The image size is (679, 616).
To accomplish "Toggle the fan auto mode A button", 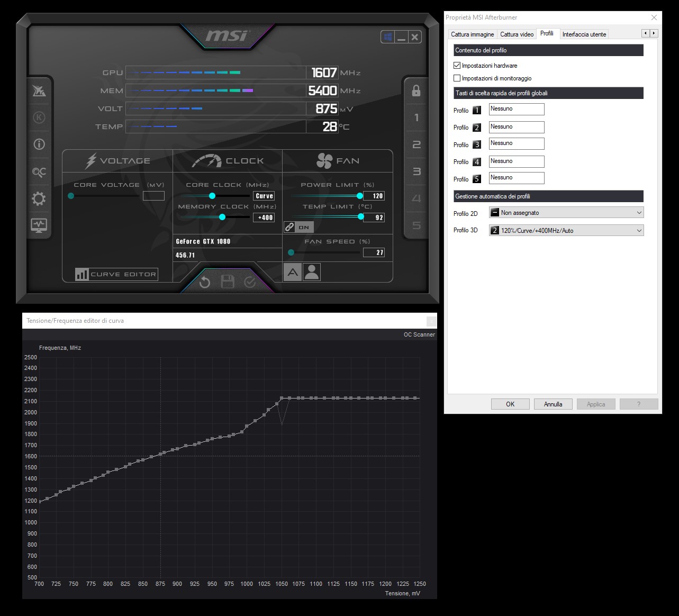I will coord(293,273).
